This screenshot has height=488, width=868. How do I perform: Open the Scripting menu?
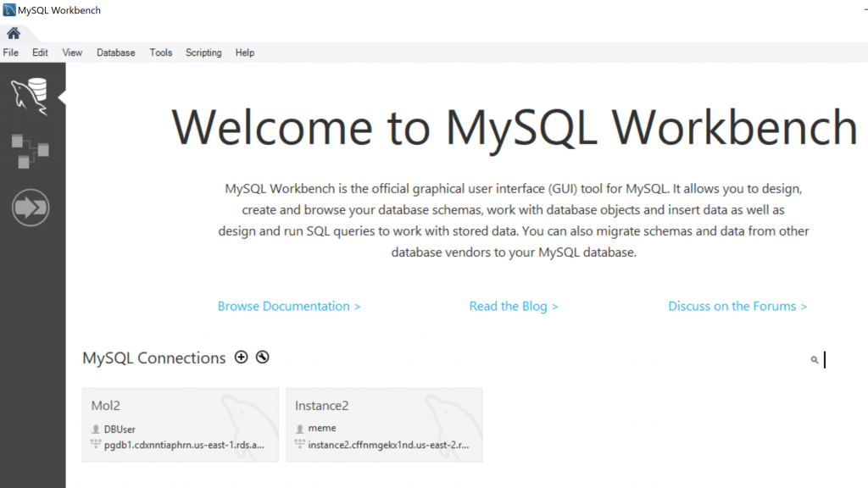click(203, 53)
